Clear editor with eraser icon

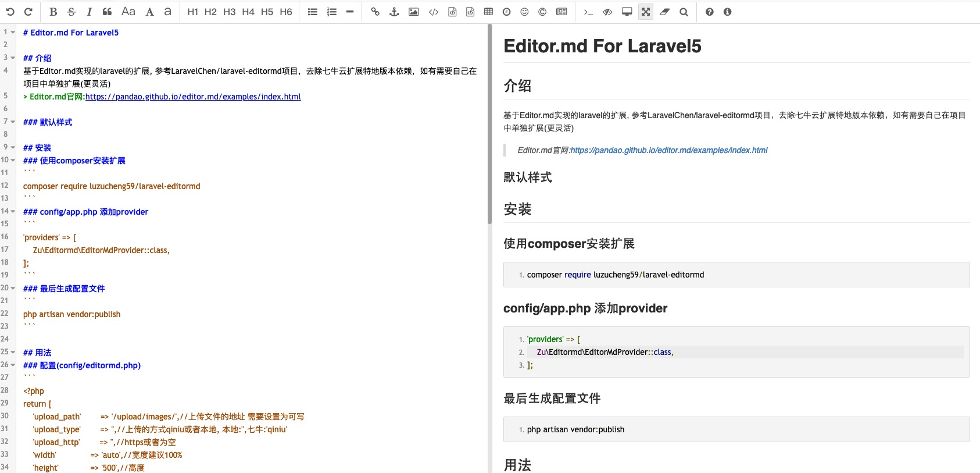tap(664, 12)
